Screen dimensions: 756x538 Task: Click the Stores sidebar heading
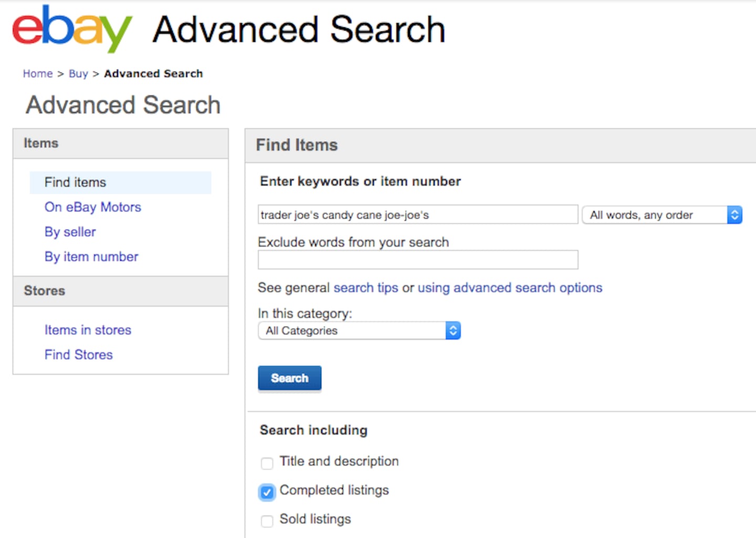(45, 291)
